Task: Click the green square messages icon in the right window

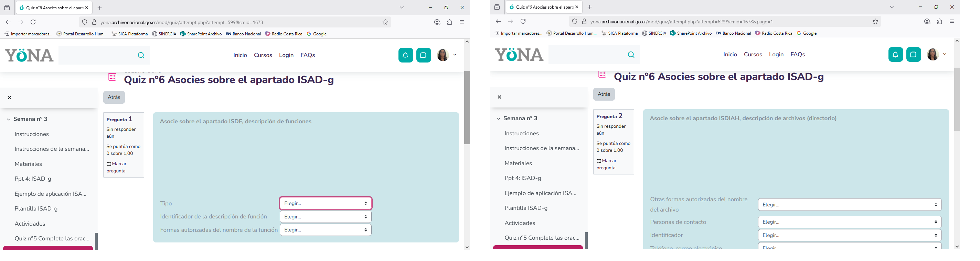Action: coord(914,55)
